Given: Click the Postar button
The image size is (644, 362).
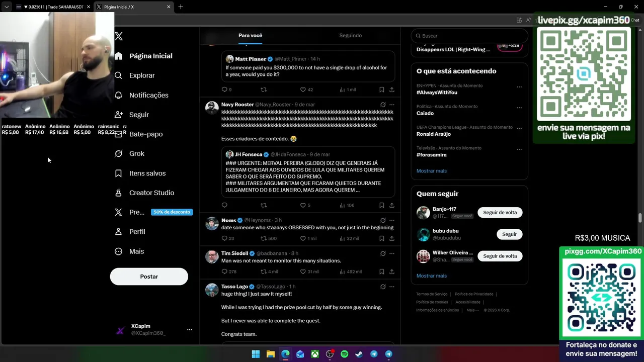Looking at the screenshot, I should coord(149,277).
